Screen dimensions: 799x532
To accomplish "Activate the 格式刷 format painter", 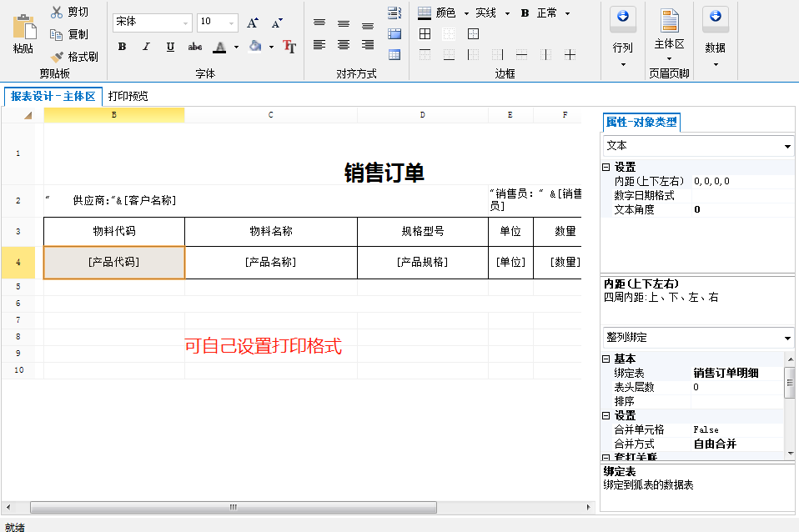I will coord(74,57).
